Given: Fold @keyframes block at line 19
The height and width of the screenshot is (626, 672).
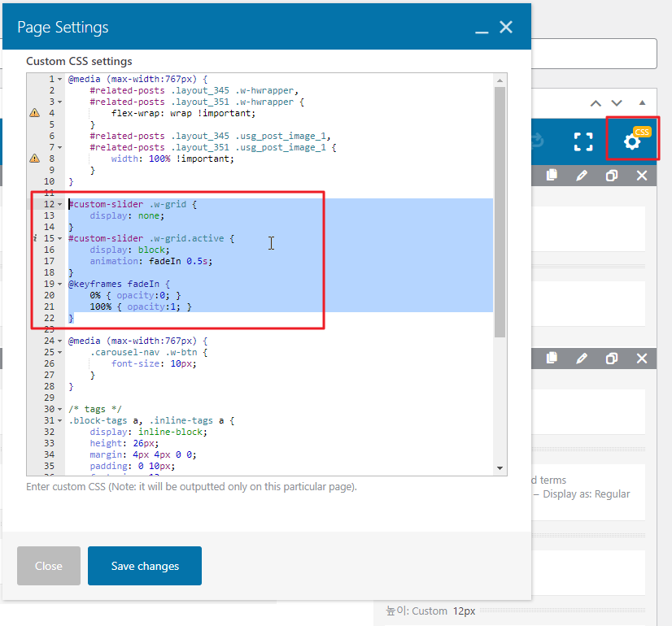Looking at the screenshot, I should [x=60, y=284].
